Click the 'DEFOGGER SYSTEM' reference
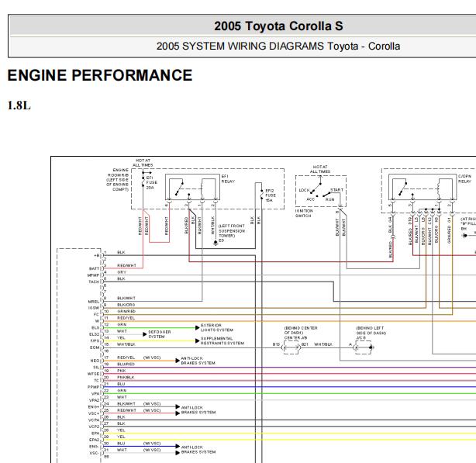The width and height of the screenshot is (476, 463). pyautogui.click(x=160, y=334)
